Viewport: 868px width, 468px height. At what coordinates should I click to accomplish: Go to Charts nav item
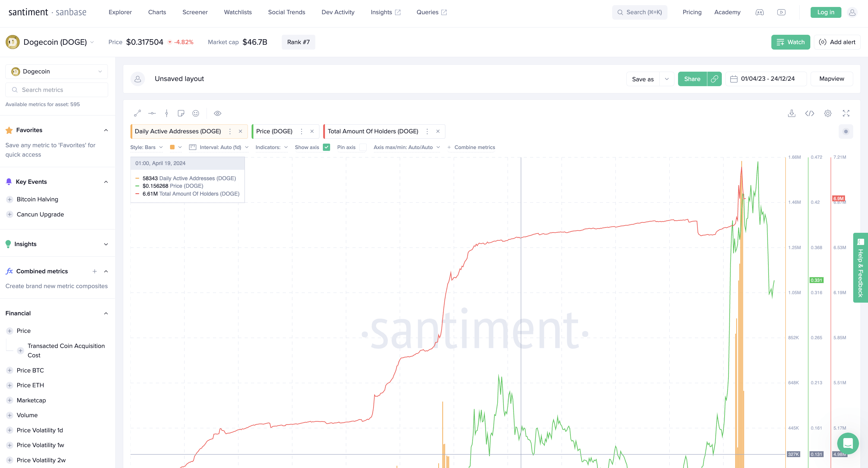(157, 12)
